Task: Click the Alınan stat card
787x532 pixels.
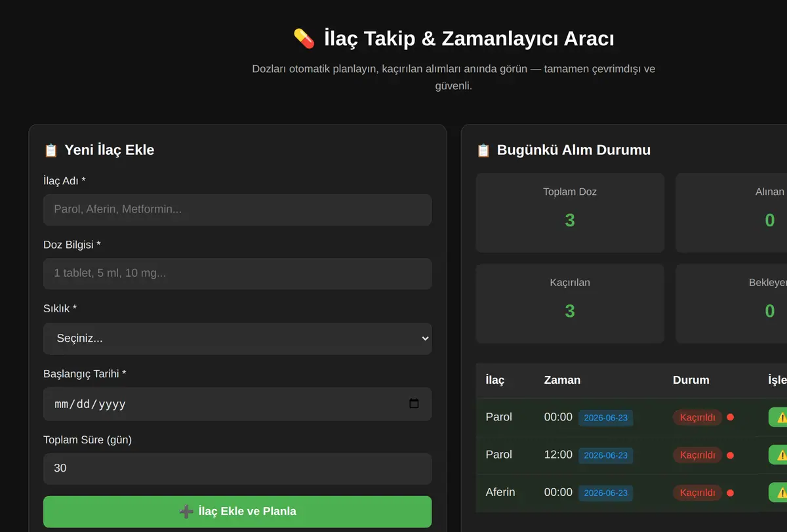Action: tap(731, 213)
